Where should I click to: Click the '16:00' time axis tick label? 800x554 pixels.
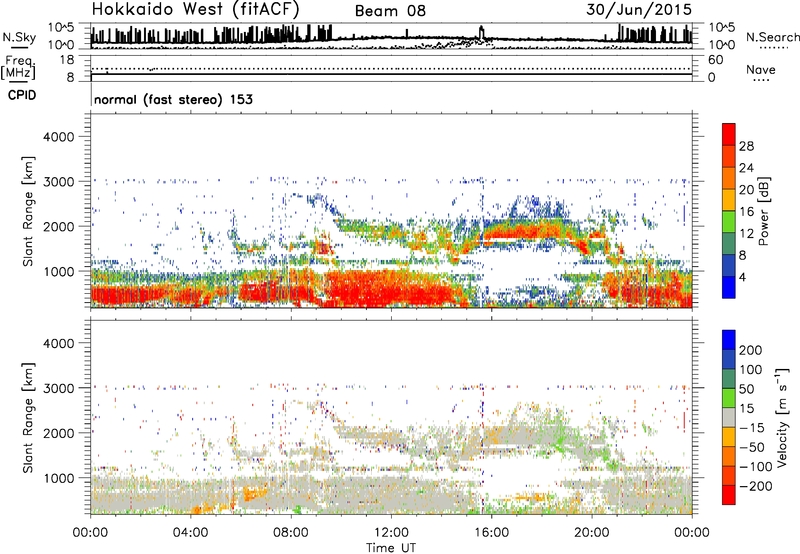point(491,533)
